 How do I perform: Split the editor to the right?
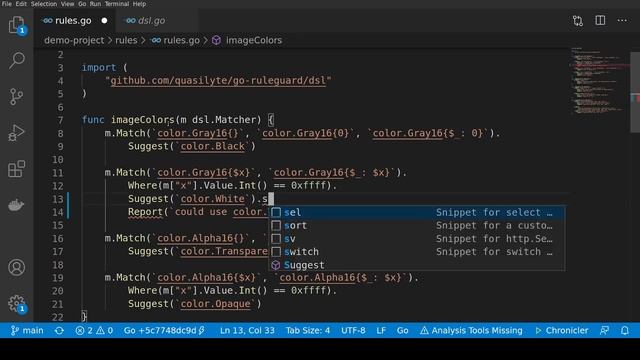point(600,20)
